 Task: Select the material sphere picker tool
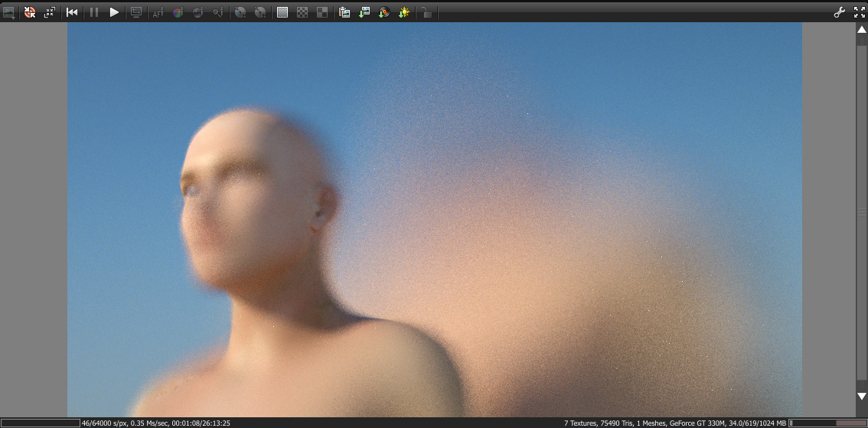tap(197, 12)
